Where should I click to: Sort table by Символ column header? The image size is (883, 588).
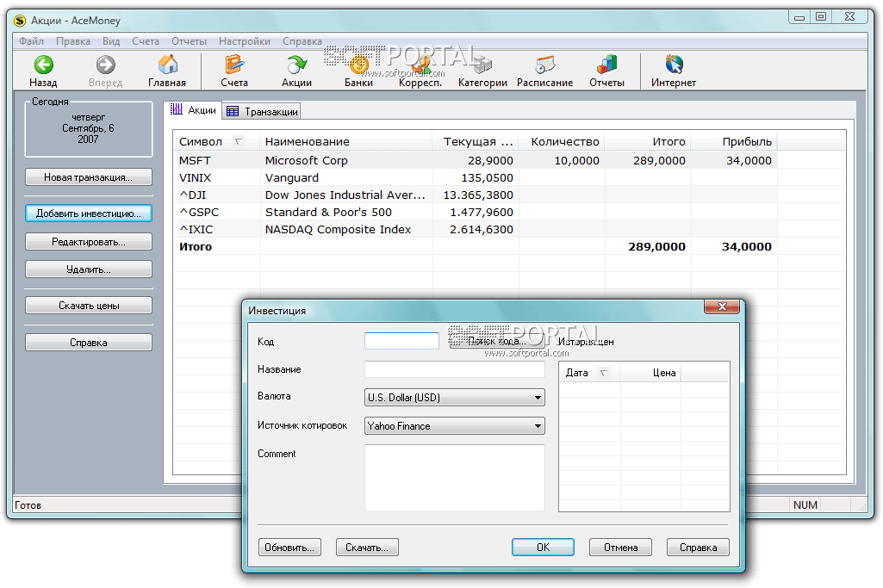(x=217, y=142)
